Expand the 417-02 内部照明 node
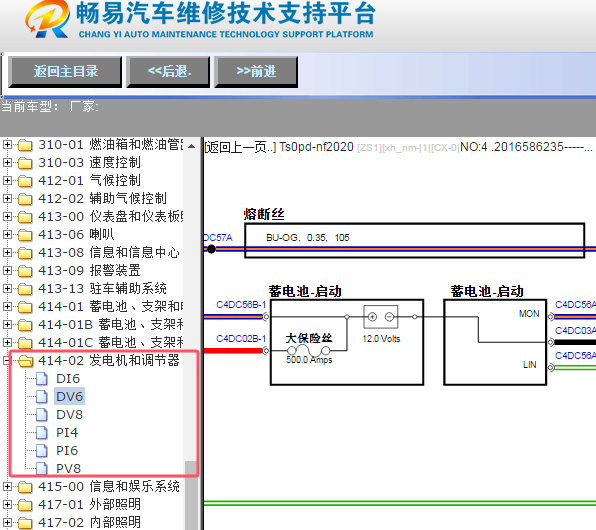 (x=7, y=522)
